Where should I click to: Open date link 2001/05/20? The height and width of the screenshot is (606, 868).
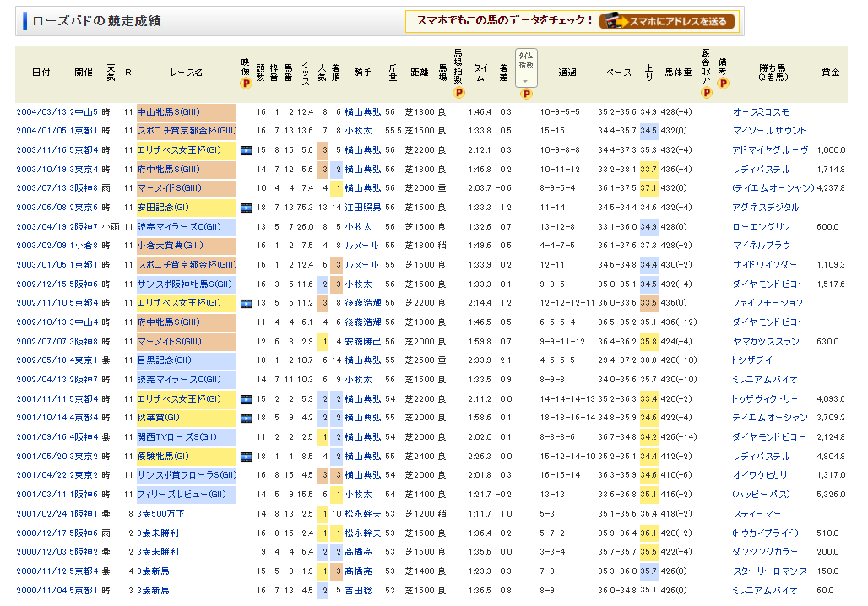pos(41,457)
